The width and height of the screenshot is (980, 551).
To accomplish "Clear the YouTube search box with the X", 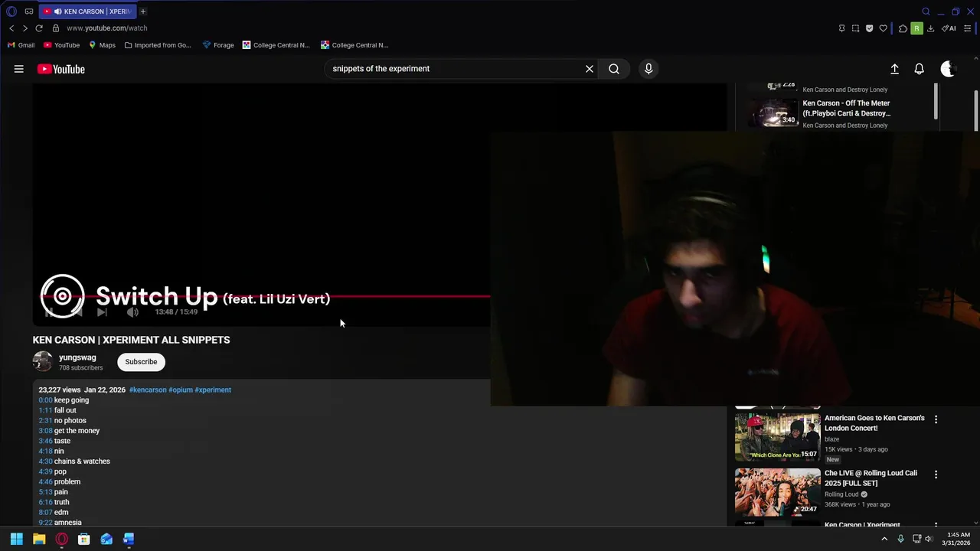I will [590, 69].
